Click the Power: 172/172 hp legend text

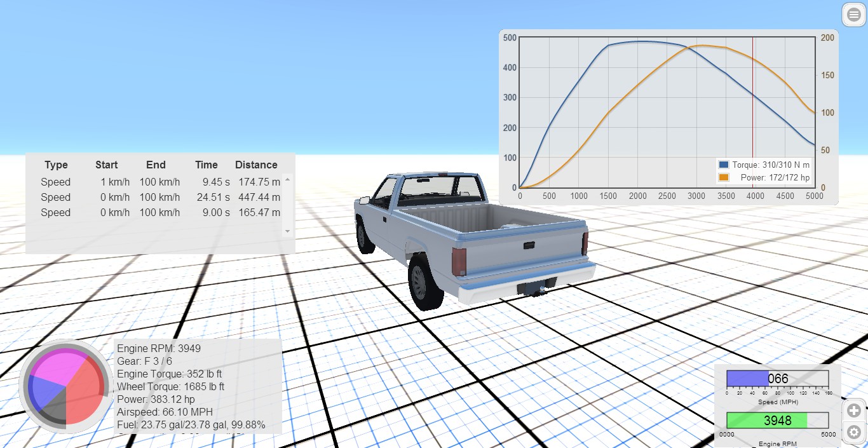(775, 177)
